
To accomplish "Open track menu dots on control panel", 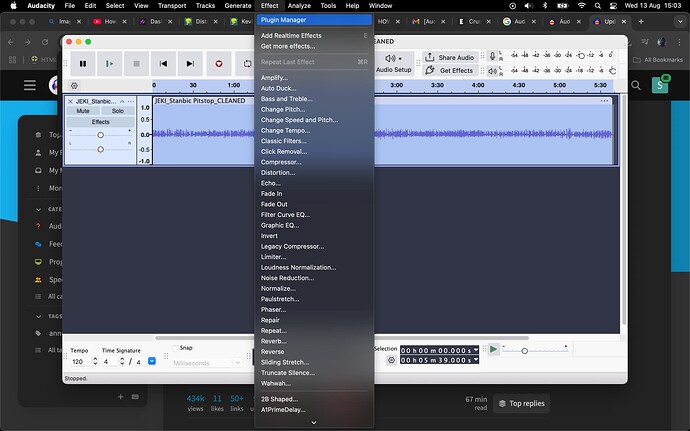I will pos(131,101).
